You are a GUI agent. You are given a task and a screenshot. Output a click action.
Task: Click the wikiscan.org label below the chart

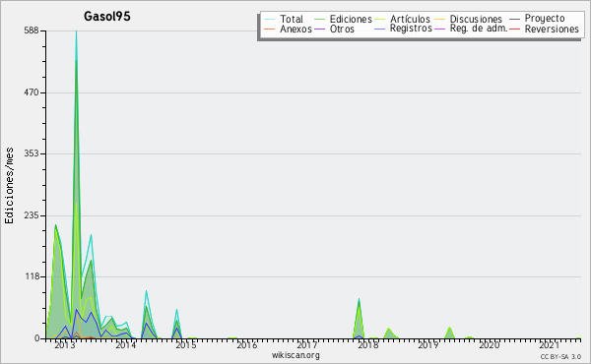tap(295, 355)
